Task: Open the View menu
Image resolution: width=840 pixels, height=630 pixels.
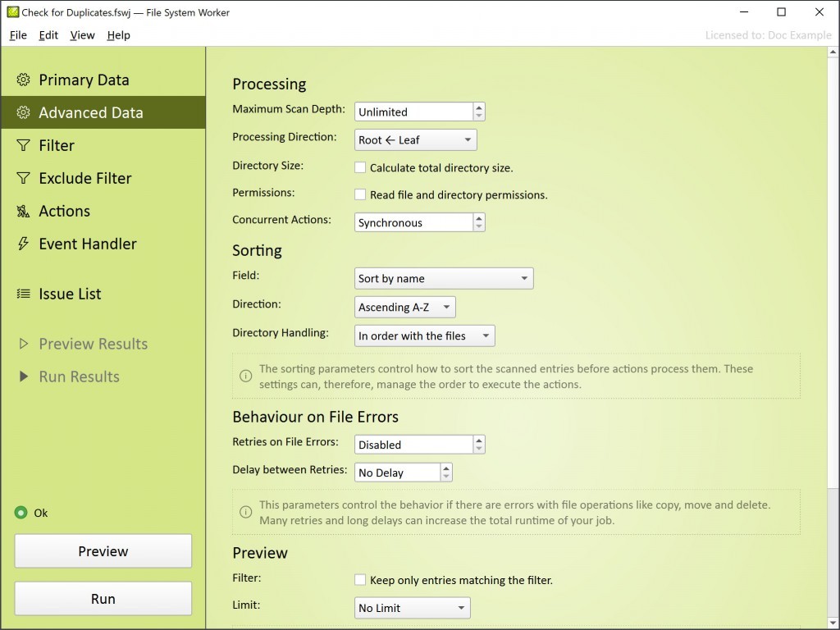Action: coord(82,35)
